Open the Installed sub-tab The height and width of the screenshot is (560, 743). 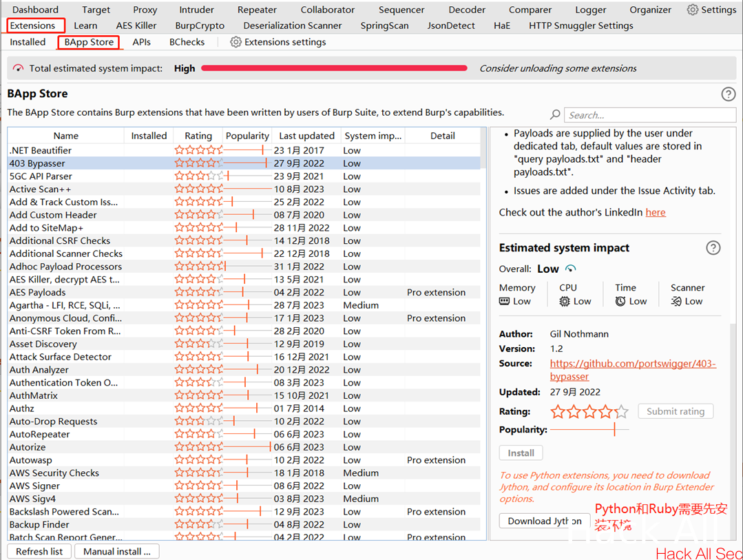pos(28,42)
